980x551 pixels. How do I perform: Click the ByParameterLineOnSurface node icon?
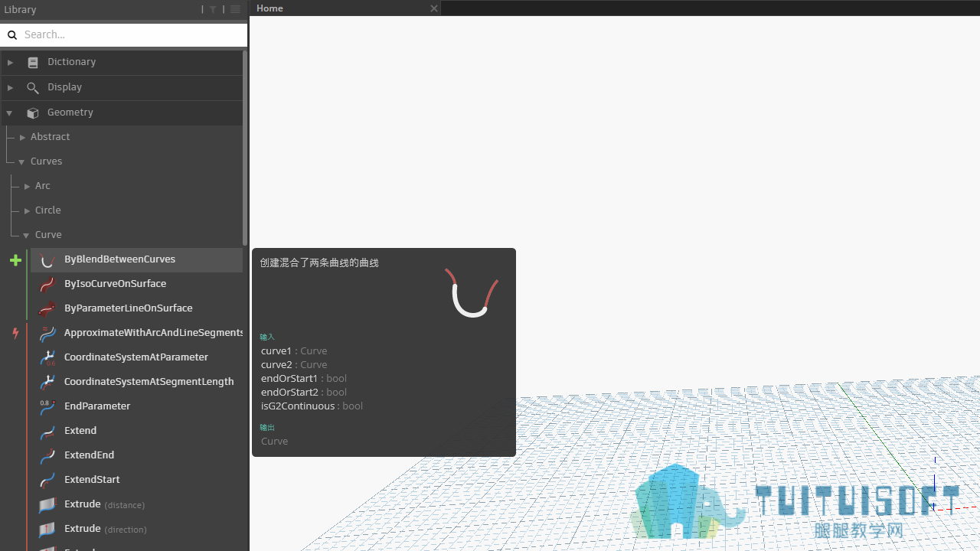(47, 309)
